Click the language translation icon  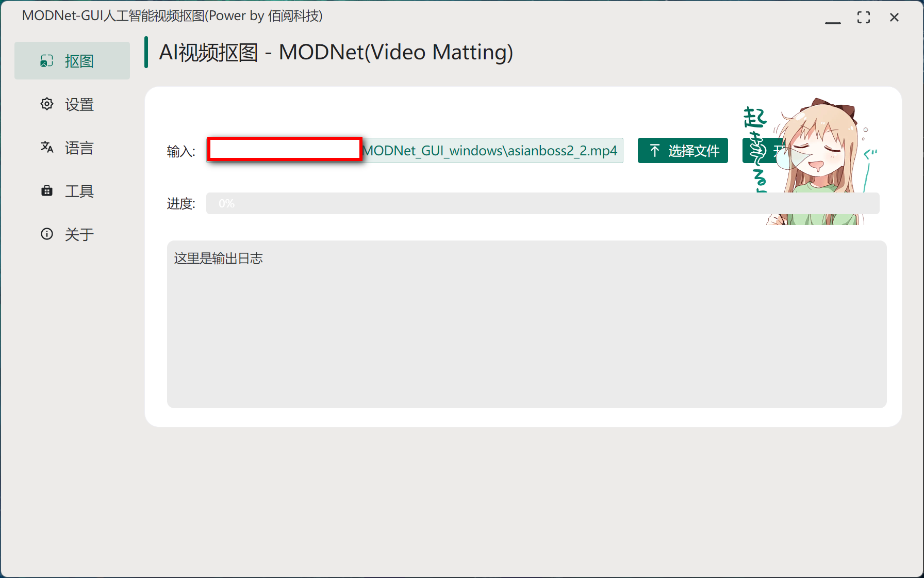point(46,147)
